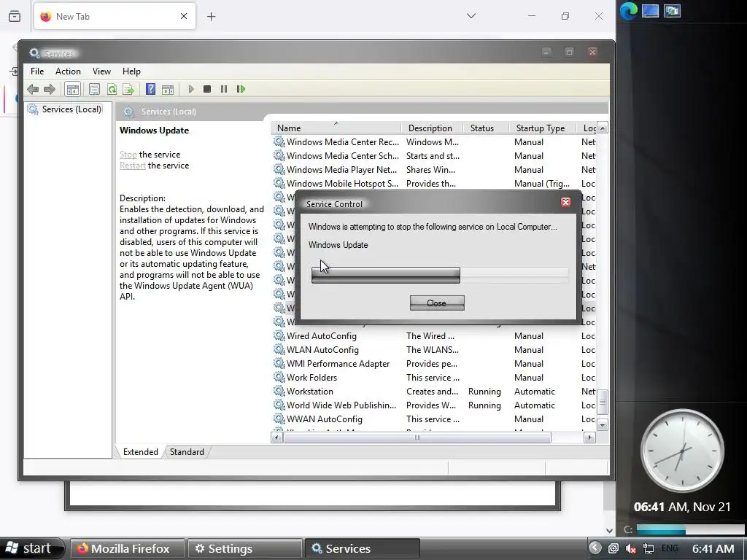The width and height of the screenshot is (747, 560).
Task: Select Windows Media Player Net... service row
Action: tap(433, 169)
